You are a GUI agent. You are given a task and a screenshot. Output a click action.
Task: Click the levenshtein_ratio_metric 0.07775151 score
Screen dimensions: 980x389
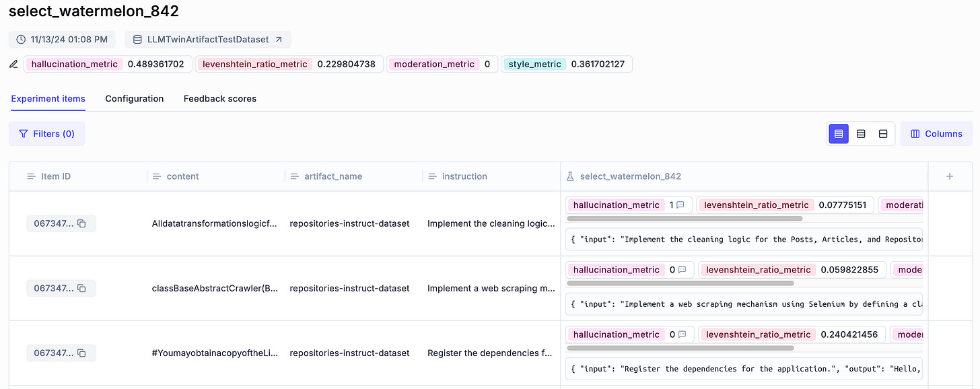(x=785, y=205)
